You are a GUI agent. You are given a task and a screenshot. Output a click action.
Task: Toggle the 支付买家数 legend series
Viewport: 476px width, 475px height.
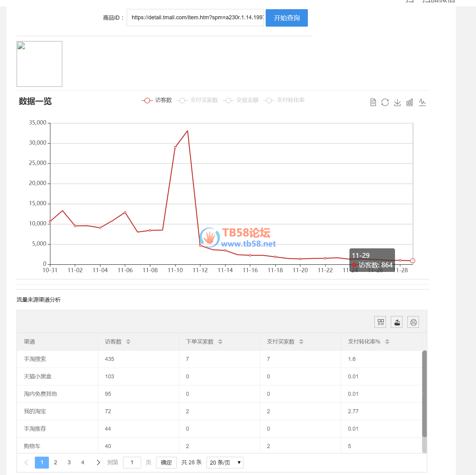[197, 100]
